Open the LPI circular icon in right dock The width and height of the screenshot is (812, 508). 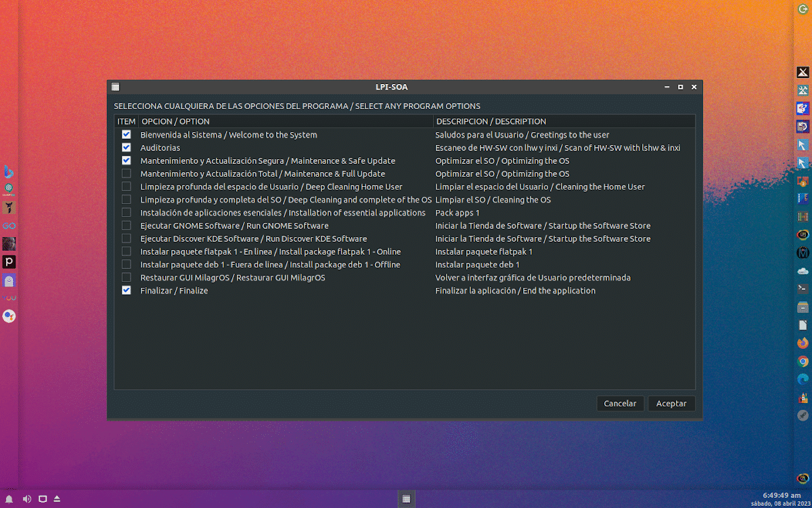(803, 234)
